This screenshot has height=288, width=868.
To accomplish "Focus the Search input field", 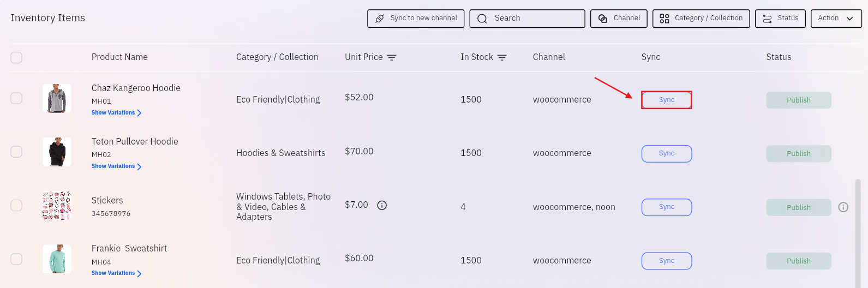I will click(x=527, y=18).
